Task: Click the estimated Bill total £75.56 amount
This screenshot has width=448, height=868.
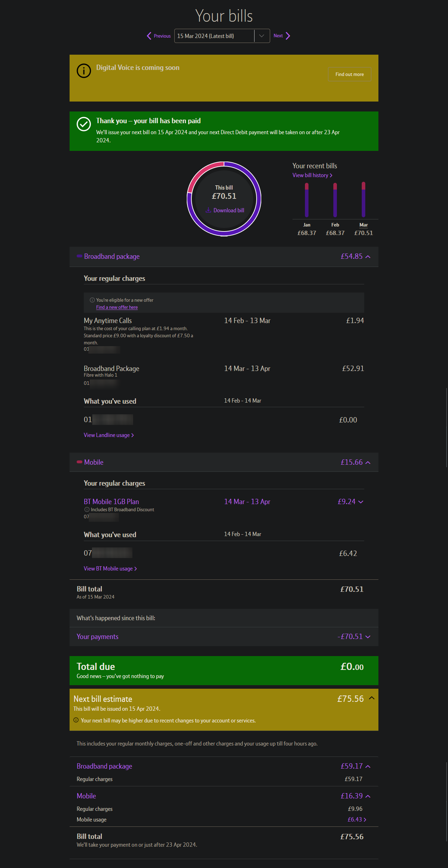Action: (352, 837)
